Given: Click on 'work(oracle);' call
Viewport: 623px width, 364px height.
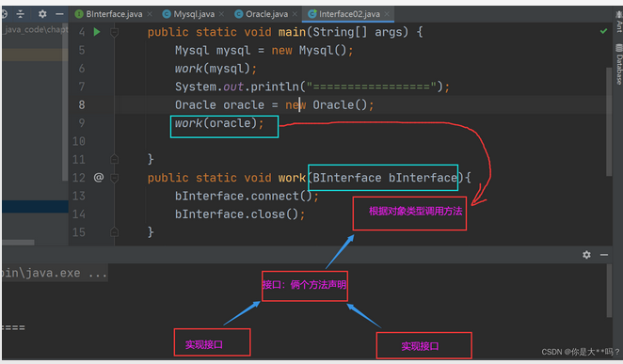Looking at the screenshot, I should point(219,123).
